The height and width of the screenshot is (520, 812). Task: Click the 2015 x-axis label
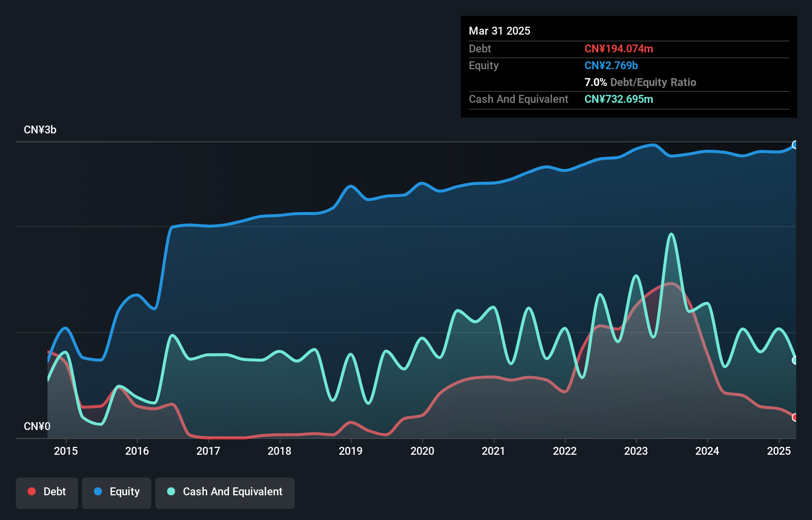66,451
